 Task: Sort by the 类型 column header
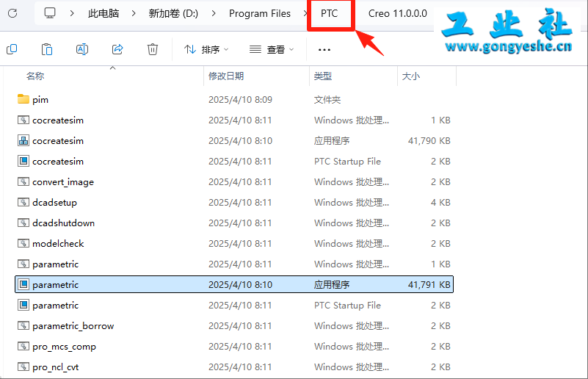323,76
